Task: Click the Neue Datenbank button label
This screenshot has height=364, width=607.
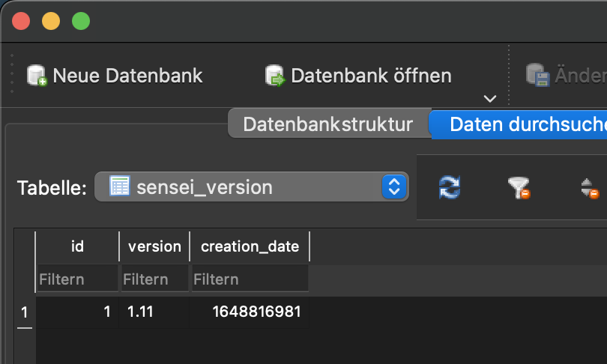Action: [127, 76]
